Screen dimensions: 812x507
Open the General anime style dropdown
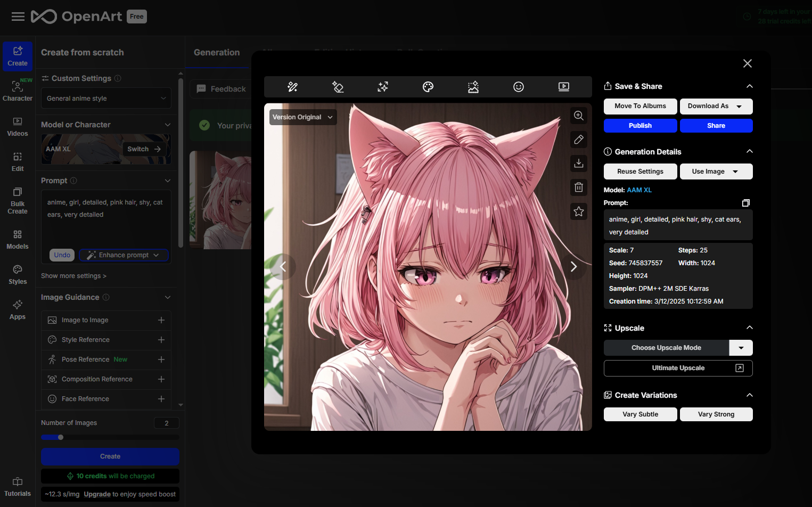click(x=106, y=99)
